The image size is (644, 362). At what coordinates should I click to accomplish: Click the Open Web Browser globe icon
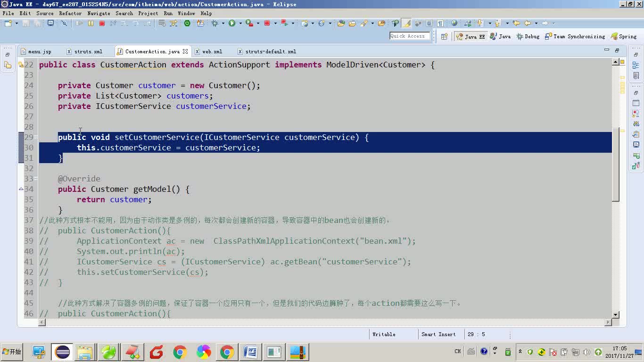(454, 23)
